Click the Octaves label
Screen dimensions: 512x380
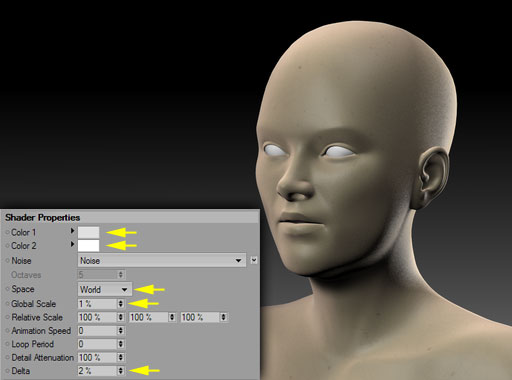(26, 275)
